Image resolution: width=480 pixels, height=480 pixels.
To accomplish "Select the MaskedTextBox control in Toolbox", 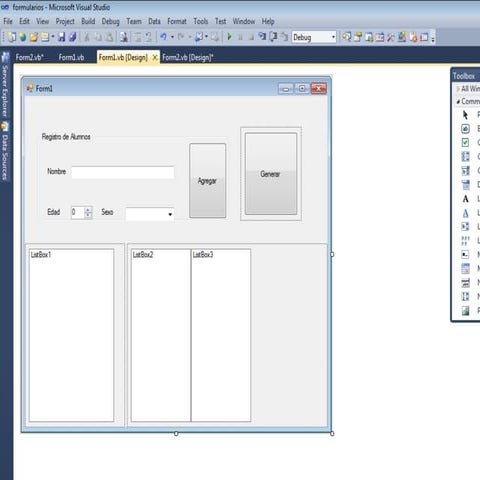I will click(465, 255).
